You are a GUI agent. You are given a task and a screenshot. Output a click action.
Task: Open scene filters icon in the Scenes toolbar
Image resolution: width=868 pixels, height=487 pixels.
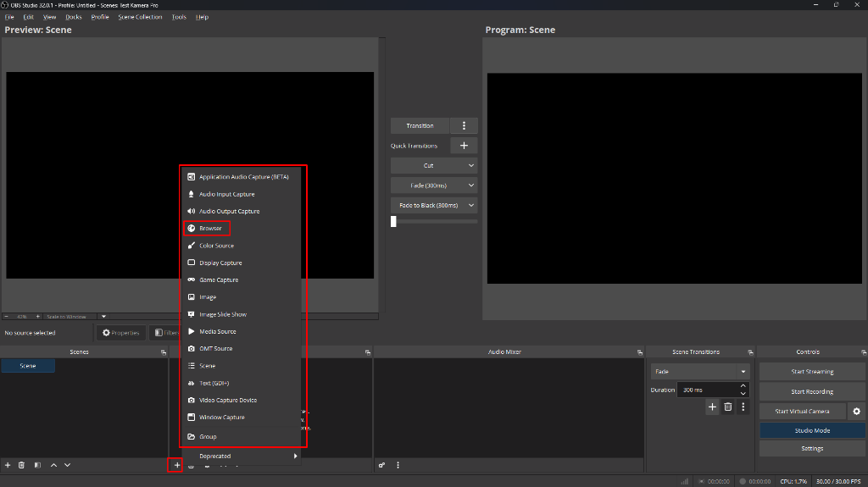click(37, 466)
